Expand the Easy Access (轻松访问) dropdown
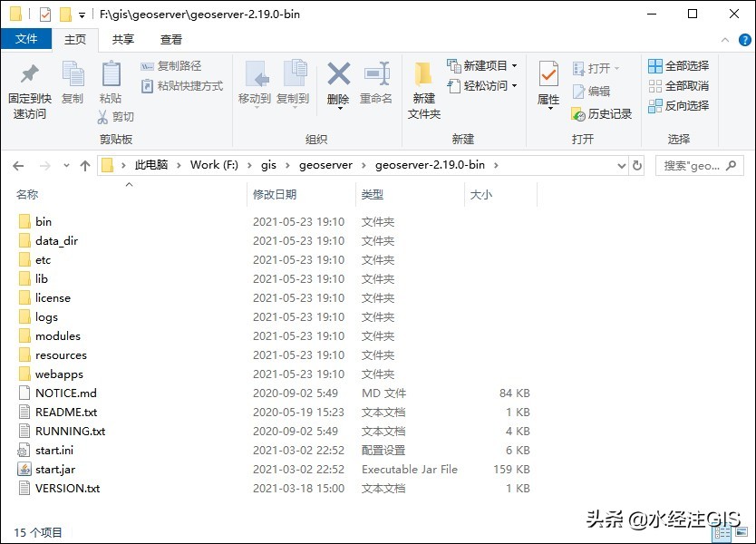Image resolution: width=756 pixels, height=544 pixels. tap(515, 86)
